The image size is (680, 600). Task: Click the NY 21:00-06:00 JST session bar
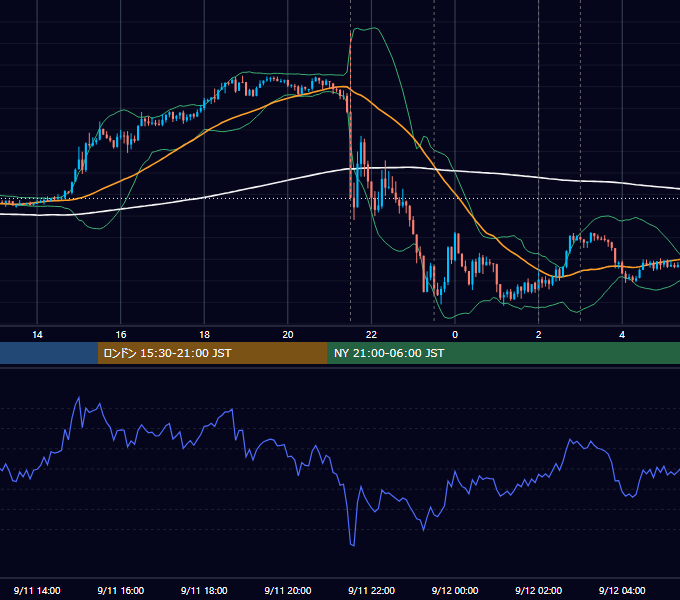point(503,353)
